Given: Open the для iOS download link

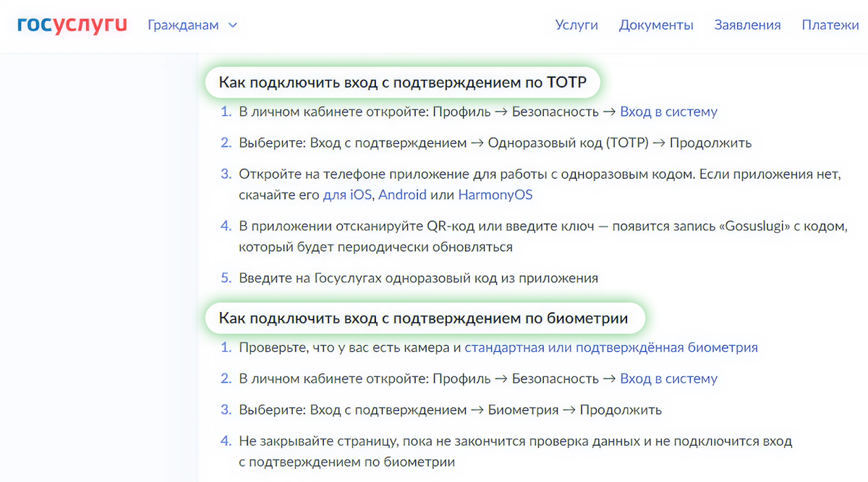Looking at the screenshot, I should [346, 195].
